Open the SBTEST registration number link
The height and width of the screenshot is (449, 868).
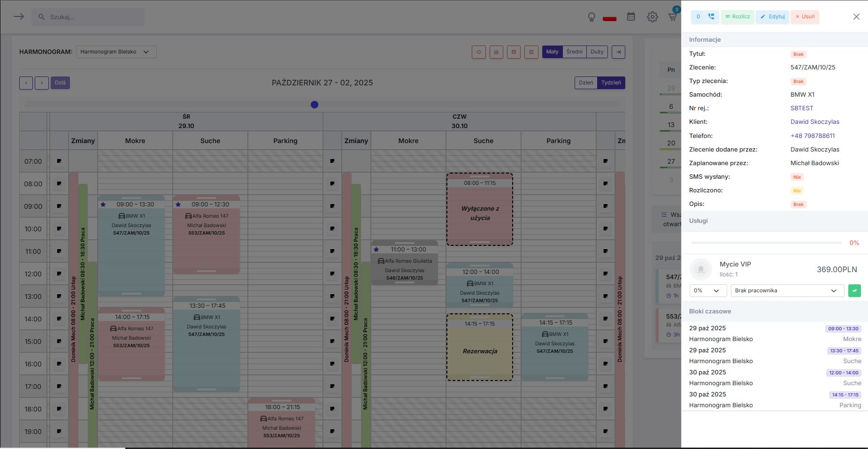click(x=801, y=108)
